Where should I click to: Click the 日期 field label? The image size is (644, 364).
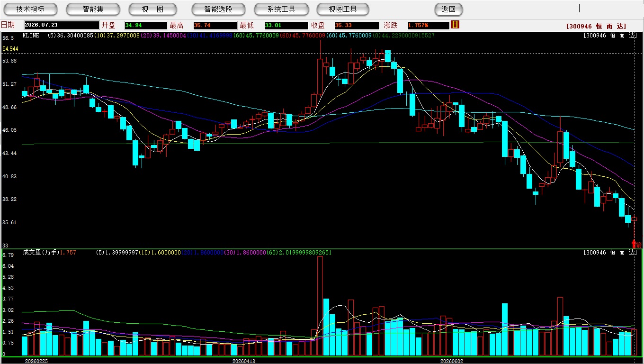(x=8, y=25)
